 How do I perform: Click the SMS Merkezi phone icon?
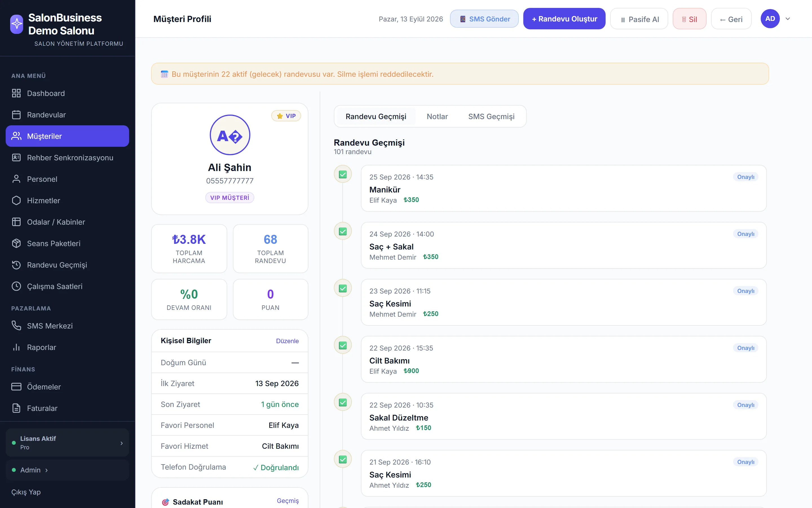[16, 326]
